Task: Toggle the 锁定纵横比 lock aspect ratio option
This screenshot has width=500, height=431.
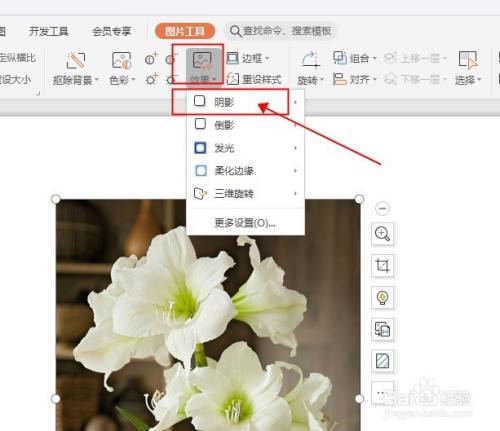Action: pyautogui.click(x=17, y=58)
